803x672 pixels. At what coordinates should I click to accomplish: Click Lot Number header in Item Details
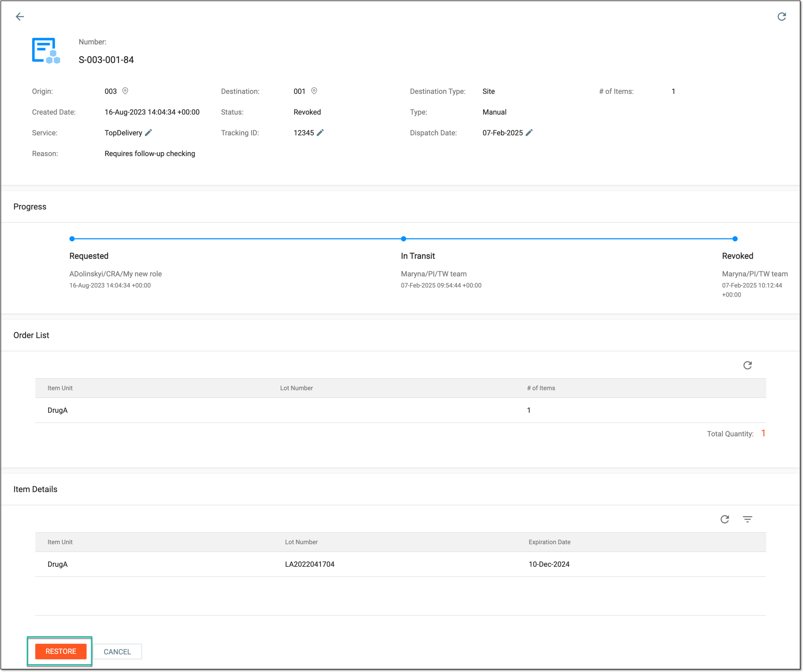(x=301, y=542)
